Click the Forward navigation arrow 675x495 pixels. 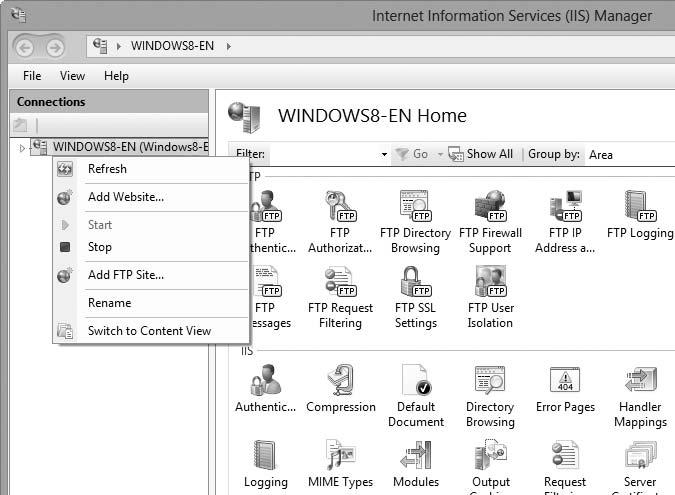click(x=55, y=47)
